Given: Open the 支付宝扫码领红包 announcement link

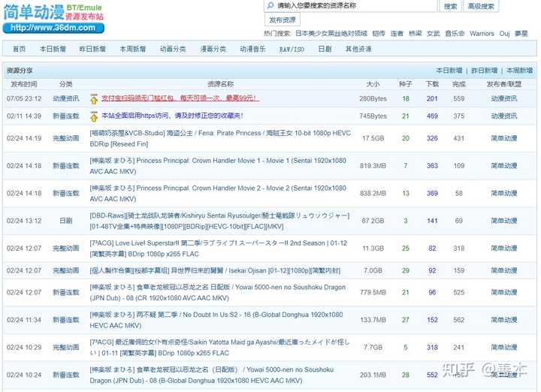Looking at the screenshot, I should click(180, 98).
